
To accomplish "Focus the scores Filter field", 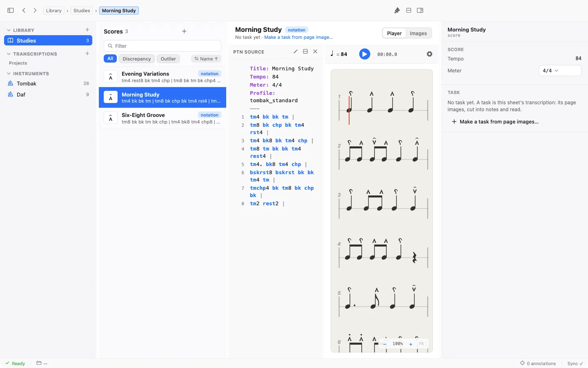I will 163,46.
